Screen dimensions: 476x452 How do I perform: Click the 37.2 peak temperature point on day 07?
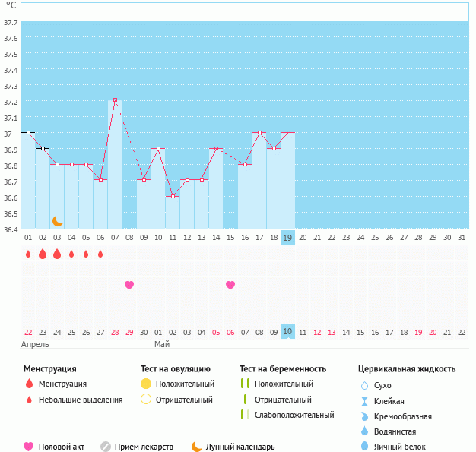pyautogui.click(x=115, y=100)
